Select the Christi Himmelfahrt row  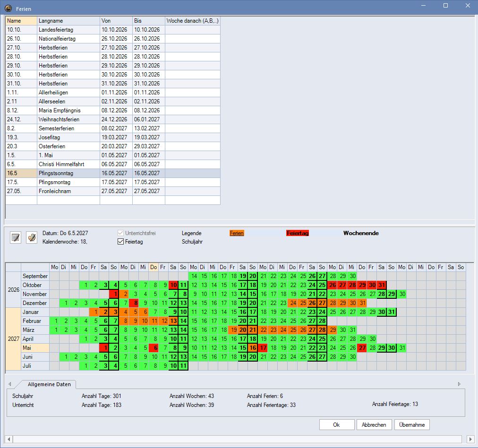click(x=113, y=164)
